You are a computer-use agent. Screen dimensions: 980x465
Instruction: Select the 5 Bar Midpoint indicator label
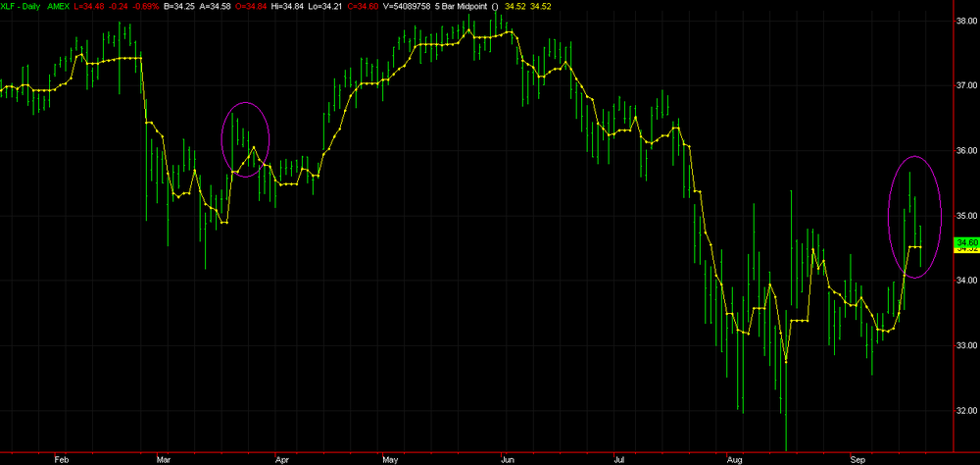coord(464,6)
